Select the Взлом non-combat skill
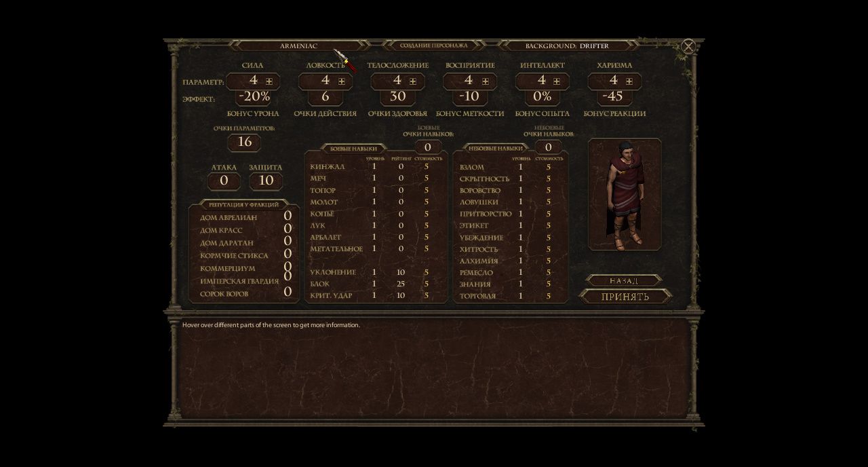The height and width of the screenshot is (467, 868). 472,167
